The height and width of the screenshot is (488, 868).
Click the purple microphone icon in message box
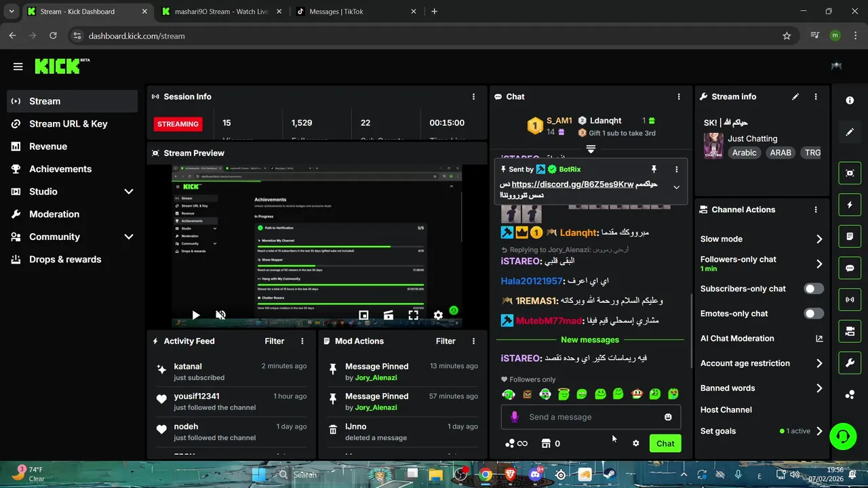(514, 417)
